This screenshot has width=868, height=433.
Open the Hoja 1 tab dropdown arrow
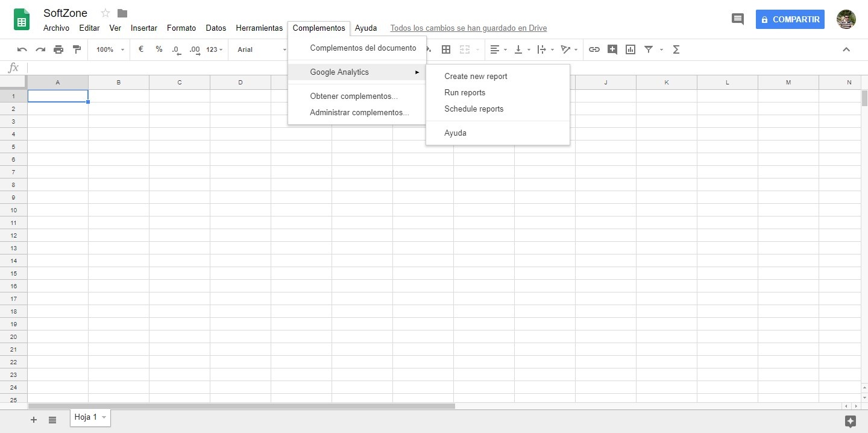pyautogui.click(x=104, y=417)
